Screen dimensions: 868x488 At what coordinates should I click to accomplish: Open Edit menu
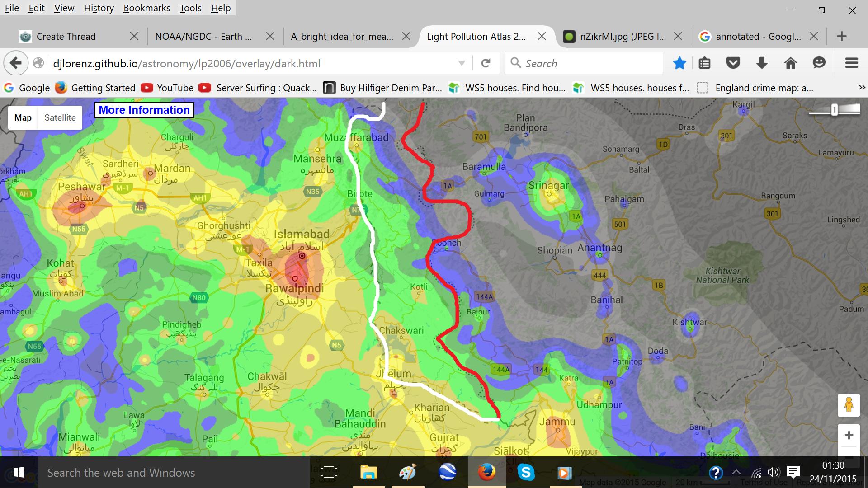pyautogui.click(x=37, y=8)
